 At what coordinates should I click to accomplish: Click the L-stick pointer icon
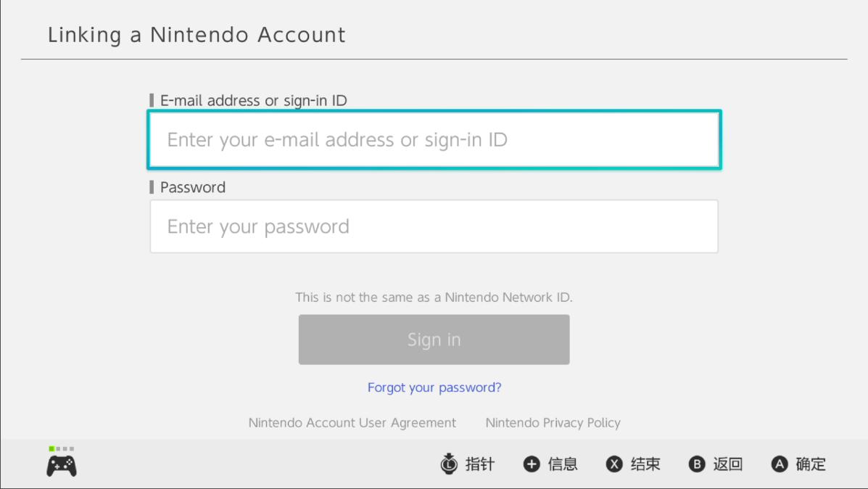pyautogui.click(x=450, y=464)
